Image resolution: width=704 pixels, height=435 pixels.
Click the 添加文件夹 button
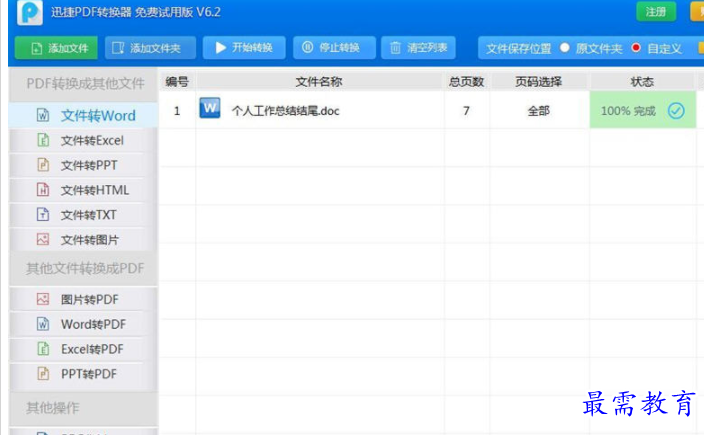[x=150, y=48]
